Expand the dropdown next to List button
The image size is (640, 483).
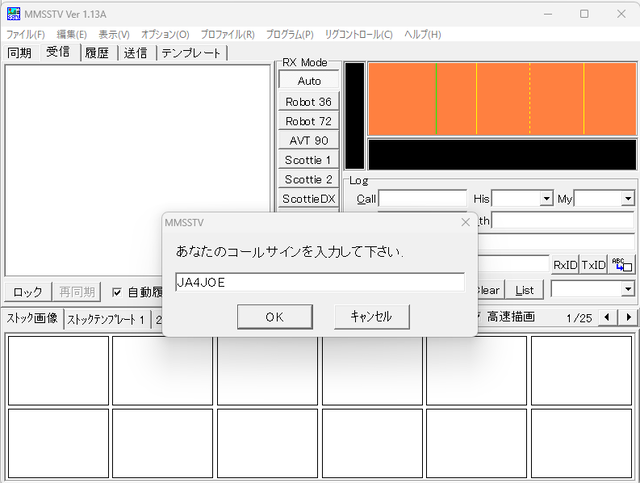coord(628,289)
